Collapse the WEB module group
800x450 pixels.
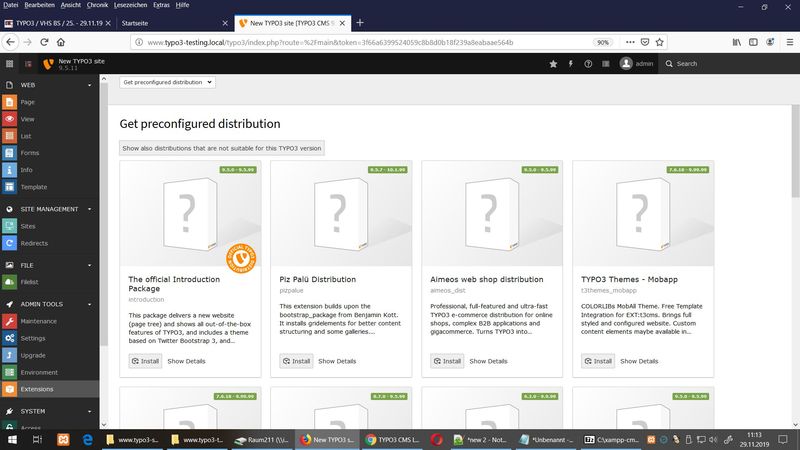89,85
